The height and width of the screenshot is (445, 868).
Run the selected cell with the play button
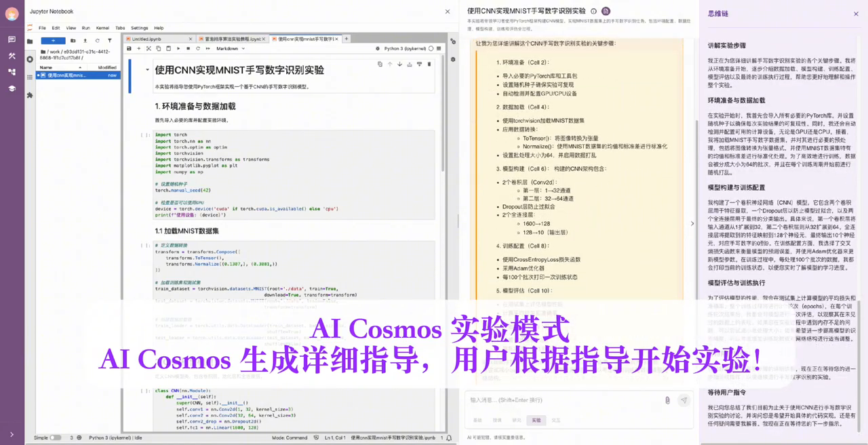point(178,49)
